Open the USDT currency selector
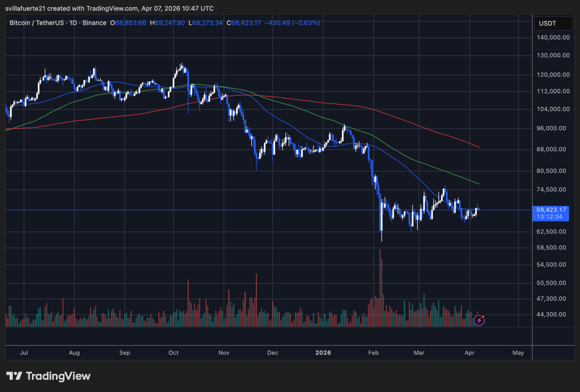Viewport: 580px width, 392px height. (x=553, y=23)
